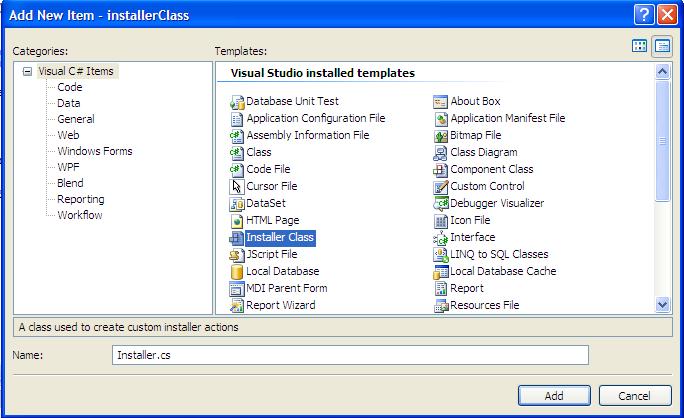Image resolution: width=684 pixels, height=418 pixels.
Task: Select the Blend category
Action: [70, 183]
